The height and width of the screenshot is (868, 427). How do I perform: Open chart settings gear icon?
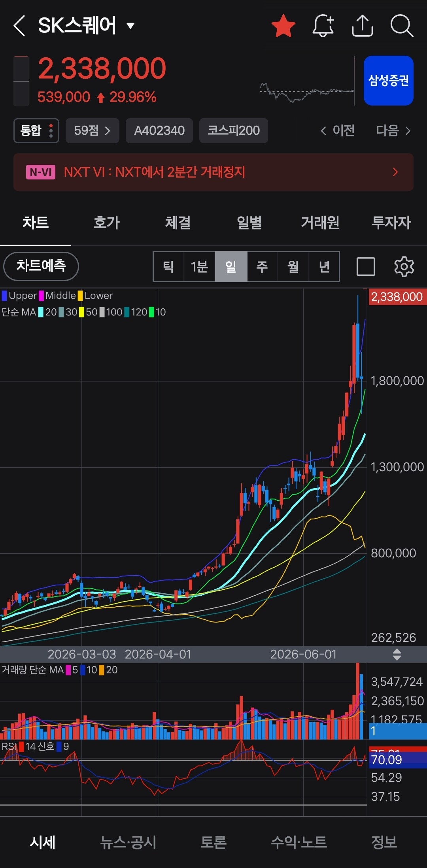404,266
